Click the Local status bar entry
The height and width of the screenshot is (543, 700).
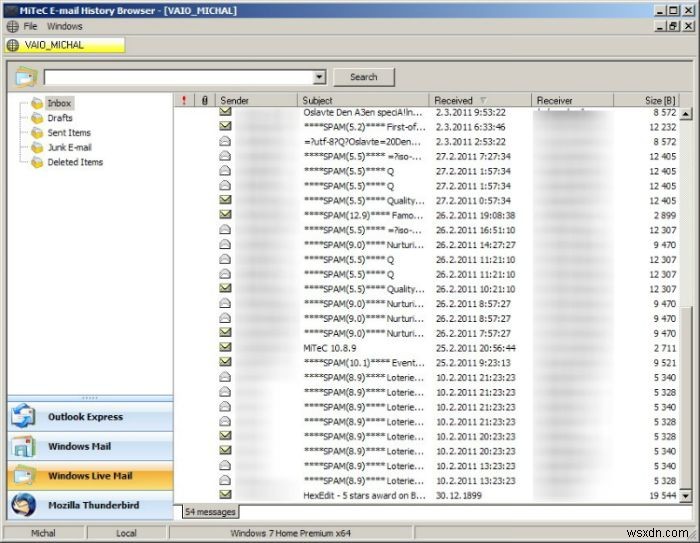tap(126, 533)
